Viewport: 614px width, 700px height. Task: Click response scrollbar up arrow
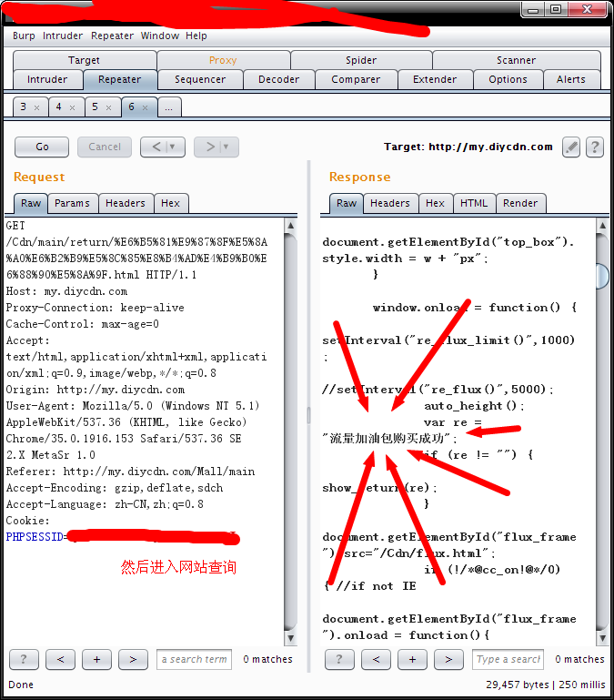pos(602,225)
